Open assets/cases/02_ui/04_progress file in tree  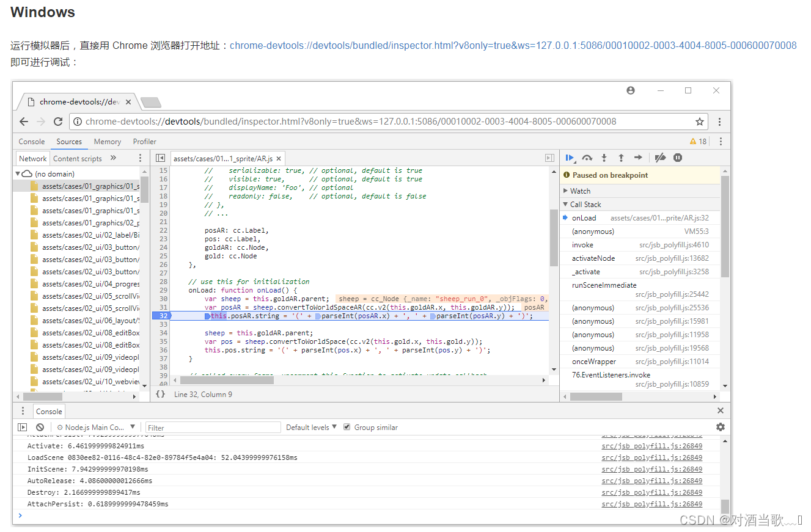tap(84, 284)
